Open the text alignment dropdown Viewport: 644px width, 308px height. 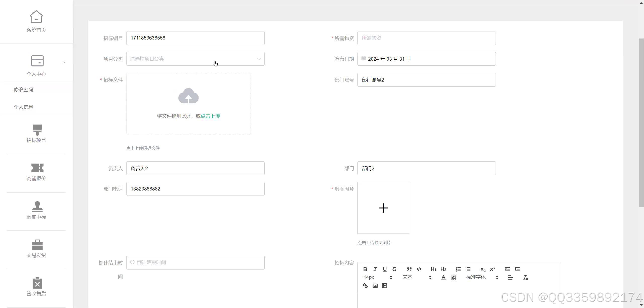(x=510, y=277)
